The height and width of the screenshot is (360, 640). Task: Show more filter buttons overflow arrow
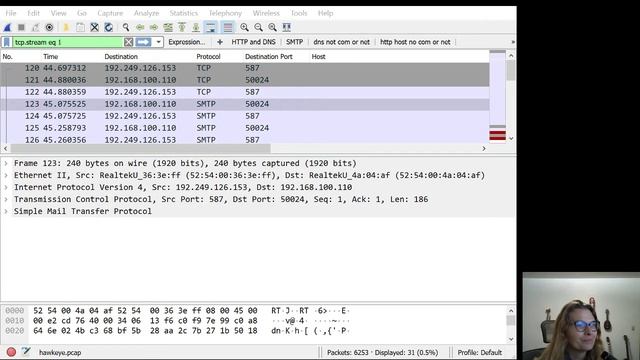[x=513, y=42]
